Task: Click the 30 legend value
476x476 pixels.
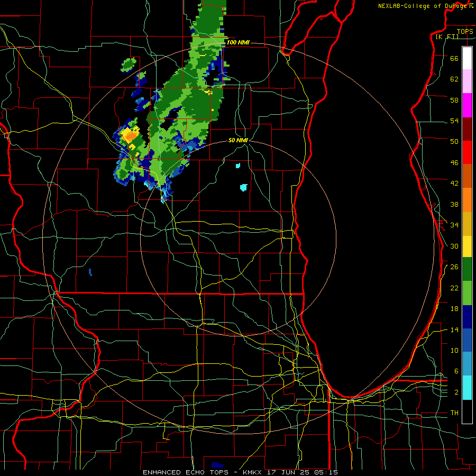Action: [454, 246]
